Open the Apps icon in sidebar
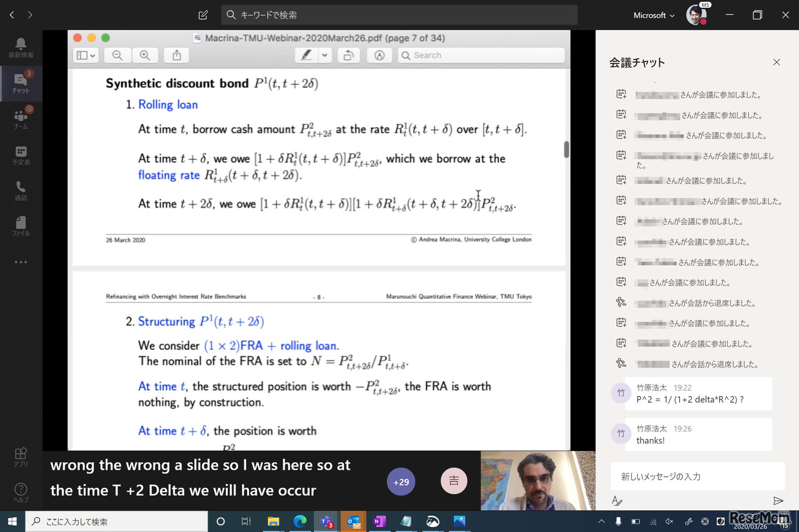Viewport: 799px width, 532px height. [21, 457]
